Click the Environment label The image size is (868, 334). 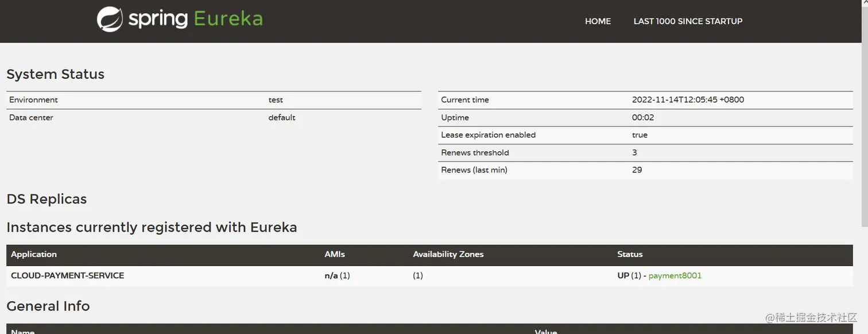click(x=33, y=99)
